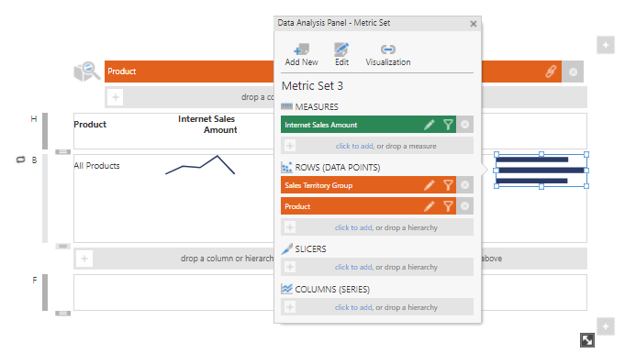Click the link icon on Product bar
The height and width of the screenshot is (364, 625).
(551, 72)
